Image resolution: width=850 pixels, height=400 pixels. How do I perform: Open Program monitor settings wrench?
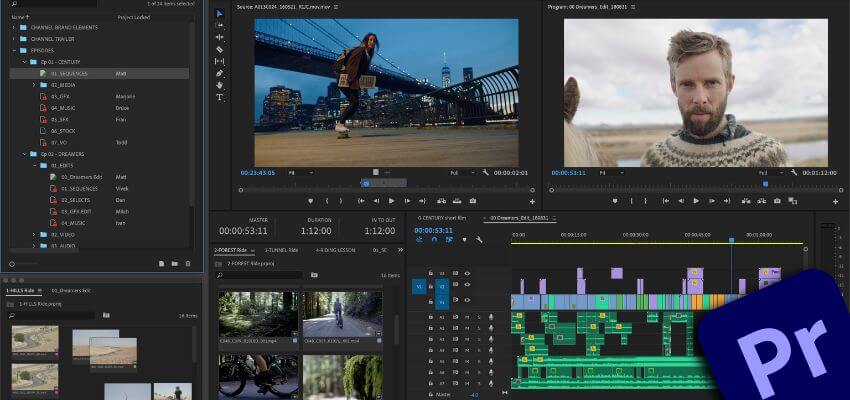[794, 172]
